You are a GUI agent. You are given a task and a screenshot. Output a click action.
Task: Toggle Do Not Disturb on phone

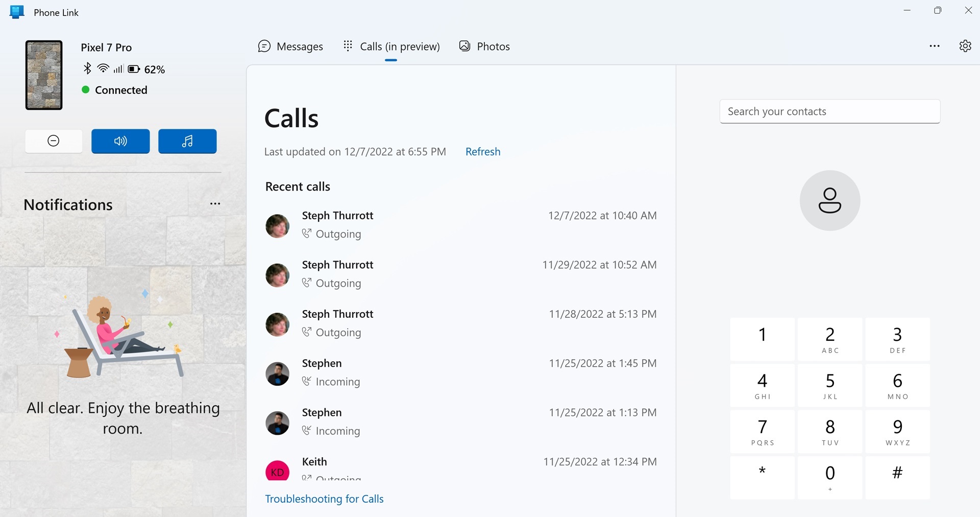(54, 141)
